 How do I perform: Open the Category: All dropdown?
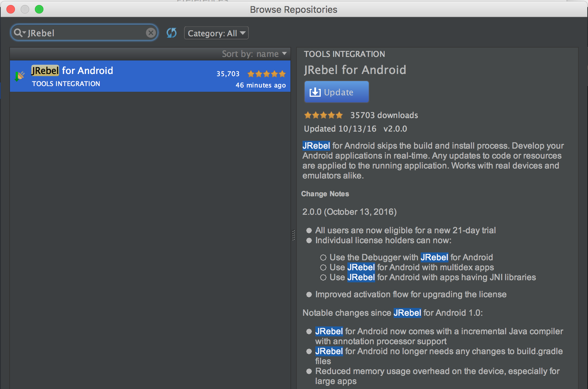coord(216,33)
